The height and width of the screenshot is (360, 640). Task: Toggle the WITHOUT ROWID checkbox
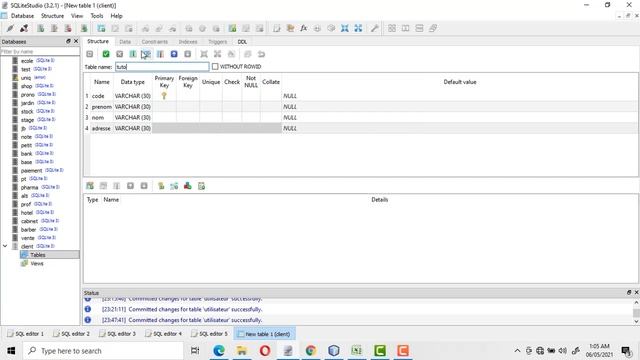215,67
